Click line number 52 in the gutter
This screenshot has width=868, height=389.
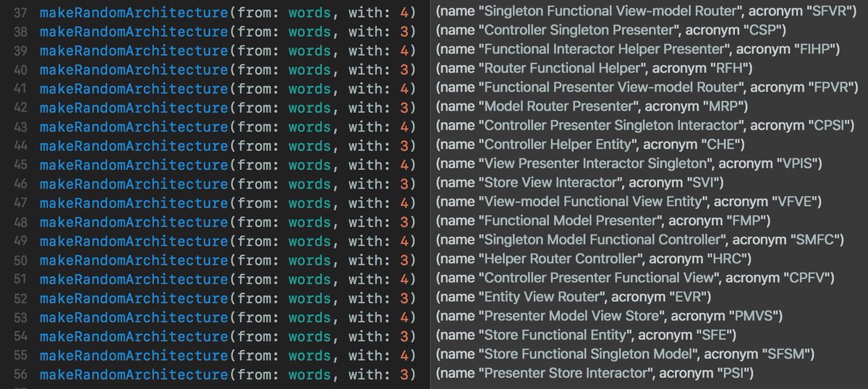point(19,299)
